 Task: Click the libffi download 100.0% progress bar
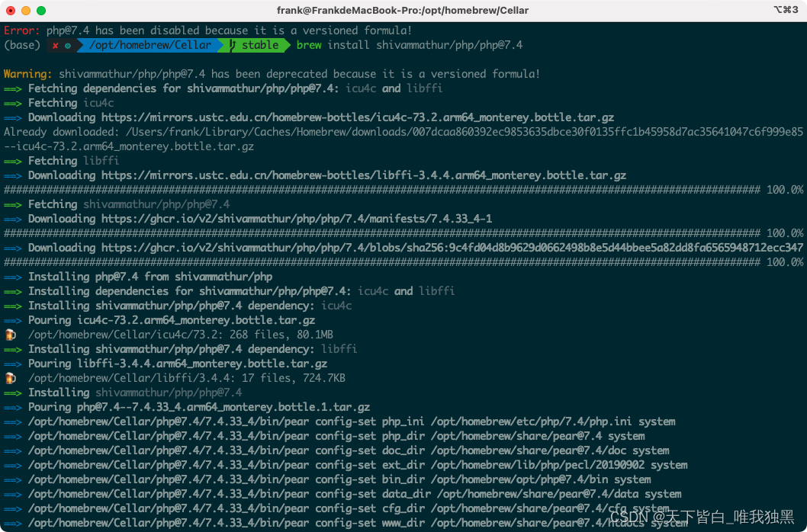click(x=403, y=190)
